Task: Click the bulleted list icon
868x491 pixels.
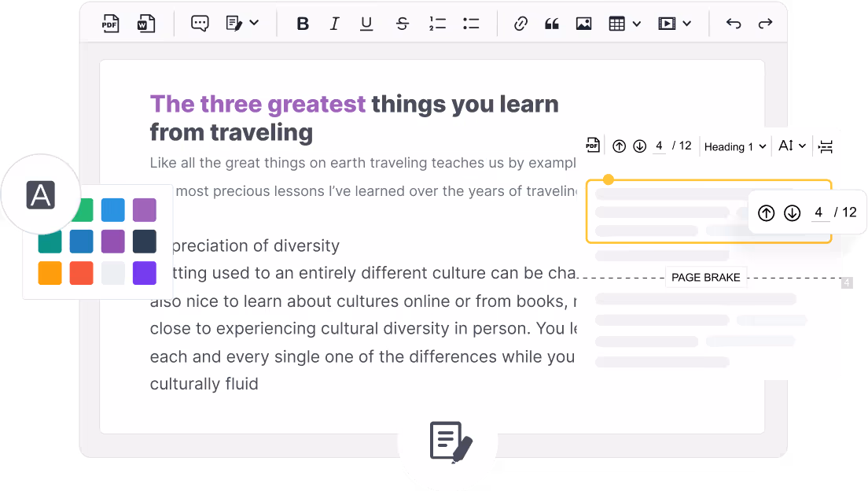Action: (471, 24)
